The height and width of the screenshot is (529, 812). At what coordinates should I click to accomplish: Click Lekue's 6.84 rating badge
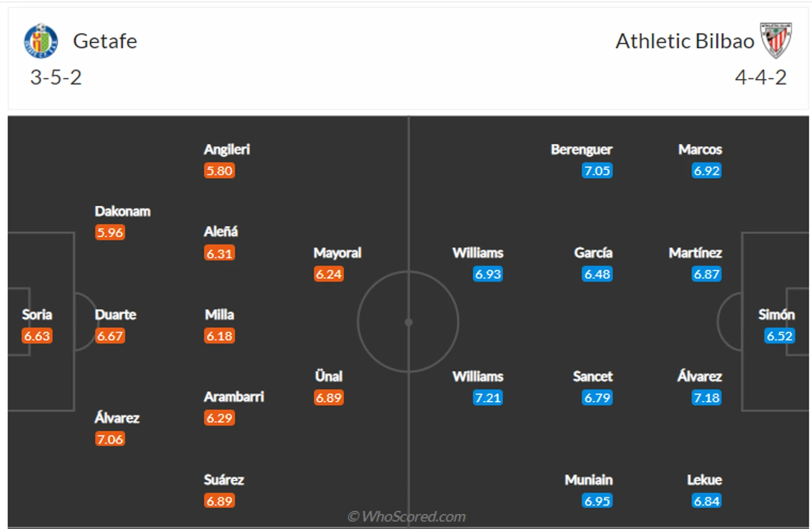coord(706,501)
